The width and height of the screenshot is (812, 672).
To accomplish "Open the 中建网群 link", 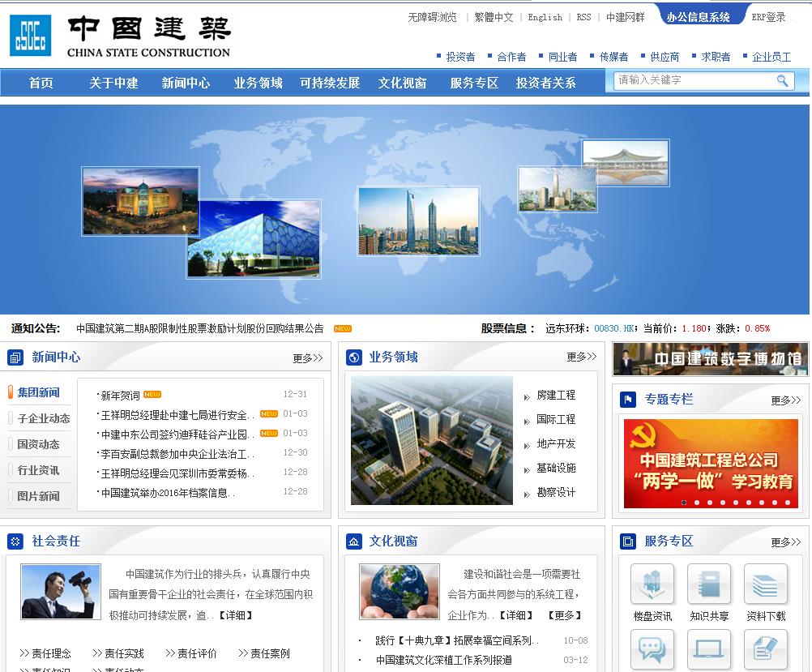I will click(626, 17).
